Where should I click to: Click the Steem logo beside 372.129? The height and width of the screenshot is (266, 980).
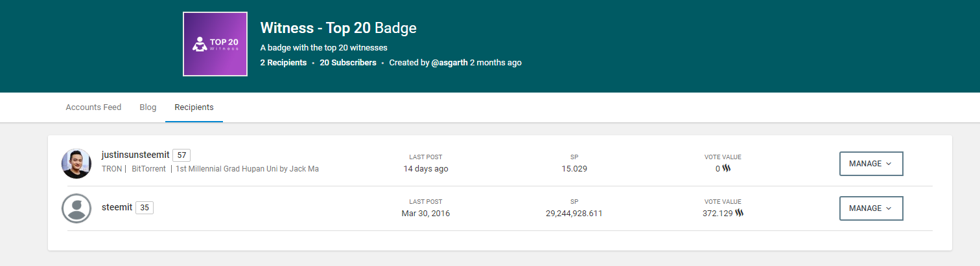(739, 214)
